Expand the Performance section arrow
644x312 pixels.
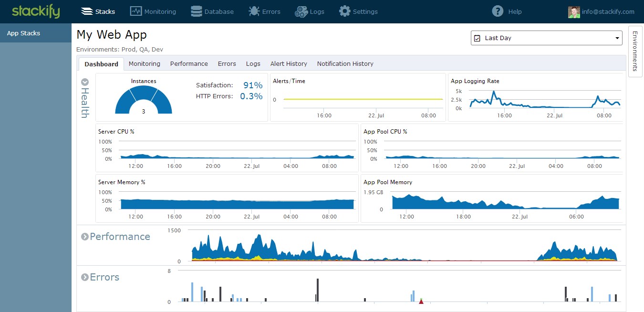coord(85,237)
